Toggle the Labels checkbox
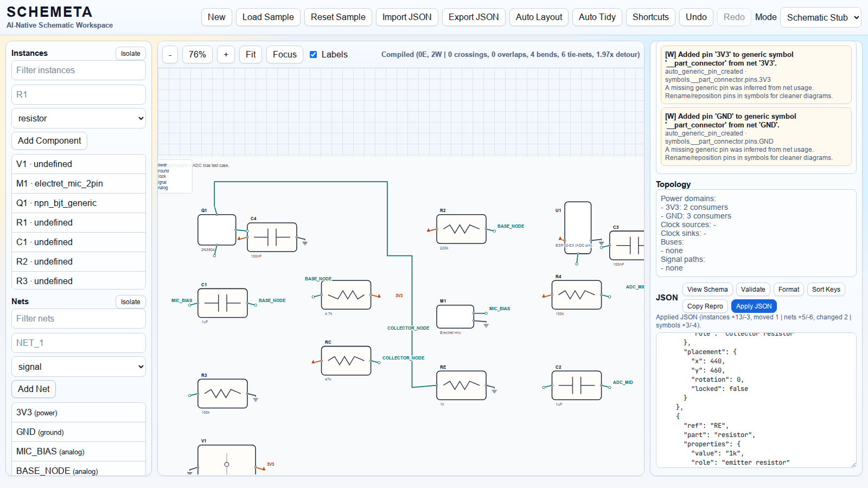This screenshot has width=868, height=488. 313,54
